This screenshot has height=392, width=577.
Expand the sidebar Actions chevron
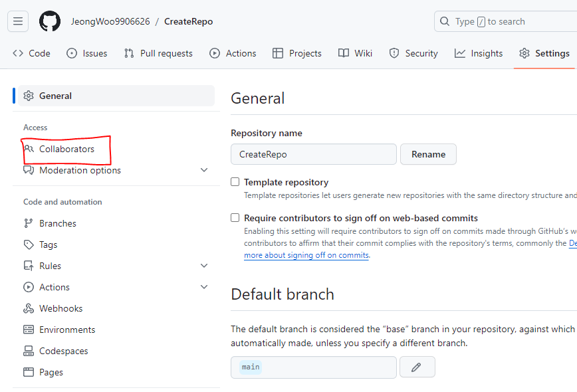204,287
